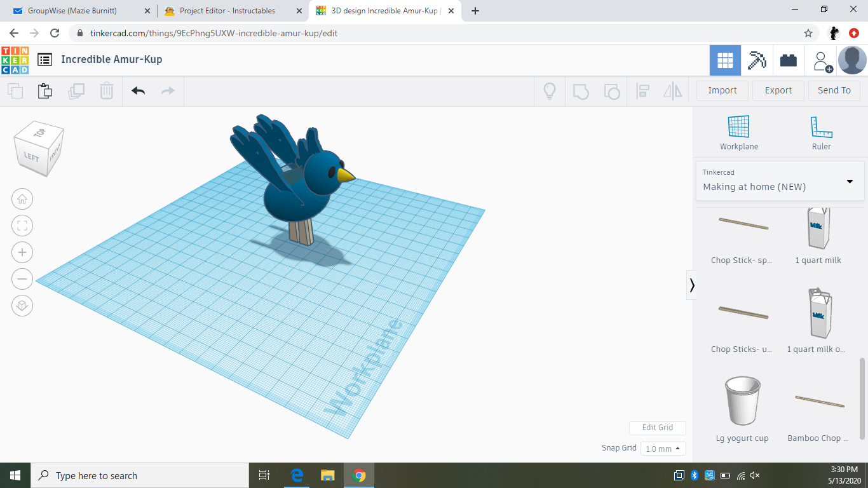
Task: Open Minecraft Blocks view with pickaxe icon
Action: click(x=757, y=60)
